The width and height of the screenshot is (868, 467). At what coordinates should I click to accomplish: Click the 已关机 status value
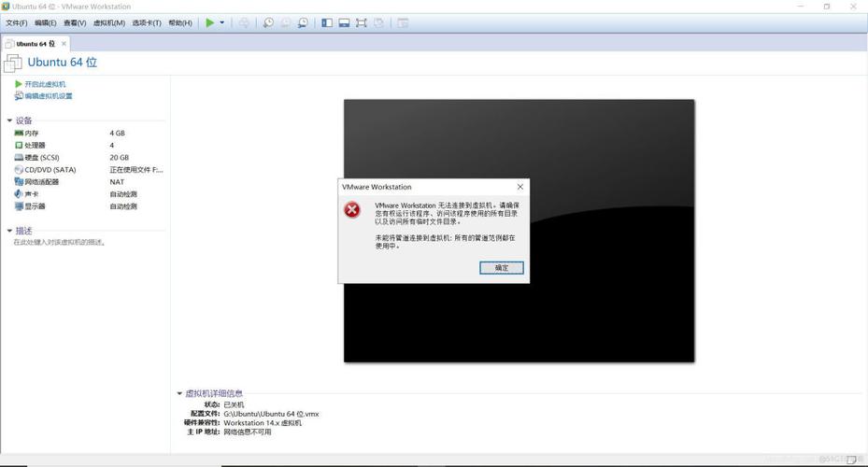coord(234,404)
